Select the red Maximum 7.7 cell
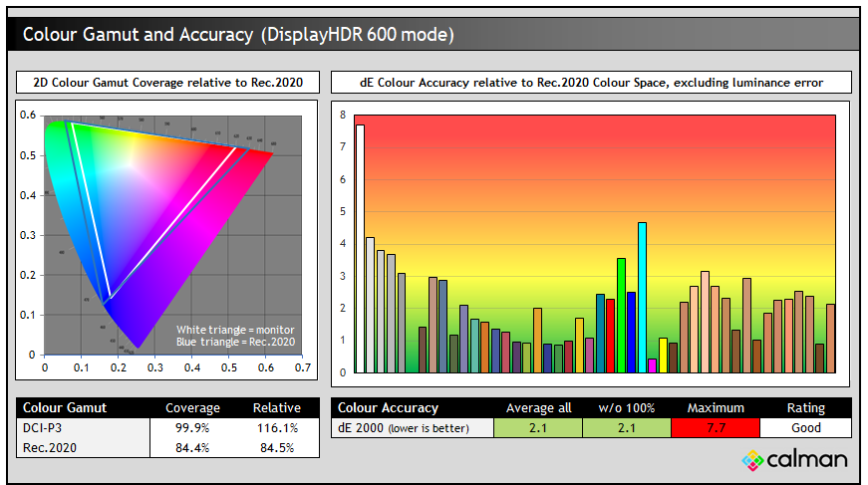 tap(716, 427)
